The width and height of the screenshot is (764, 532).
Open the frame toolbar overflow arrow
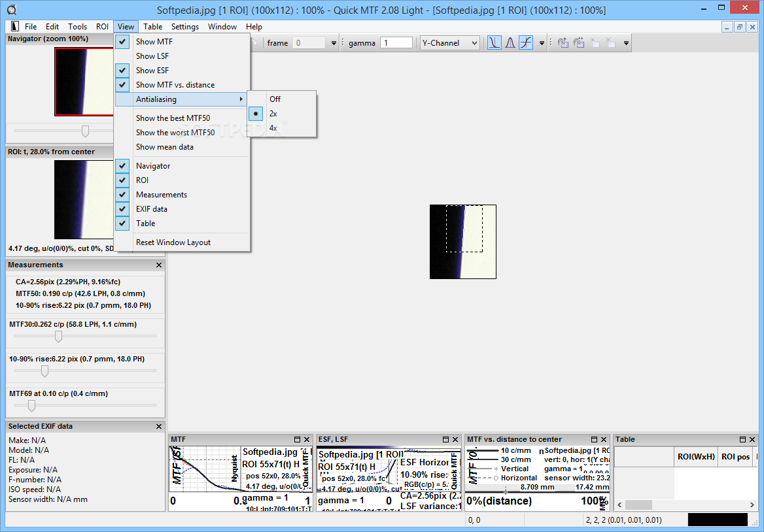click(334, 43)
